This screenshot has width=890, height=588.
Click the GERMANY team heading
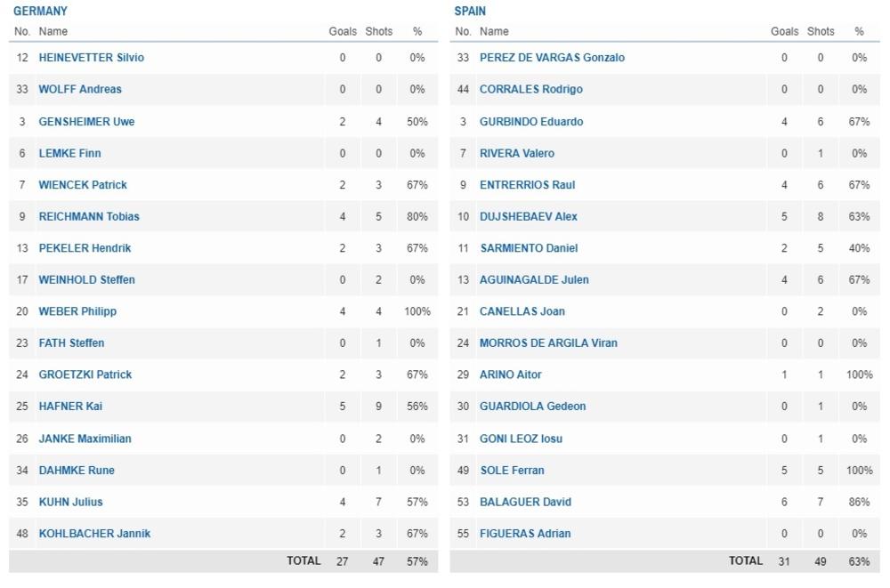pyautogui.click(x=40, y=12)
